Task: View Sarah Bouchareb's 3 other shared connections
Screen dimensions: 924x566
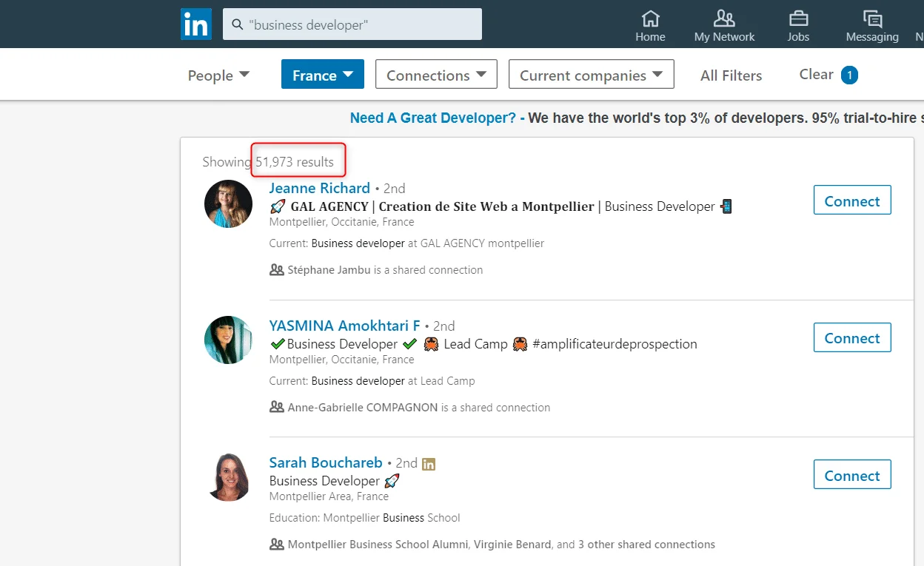Action: click(646, 545)
